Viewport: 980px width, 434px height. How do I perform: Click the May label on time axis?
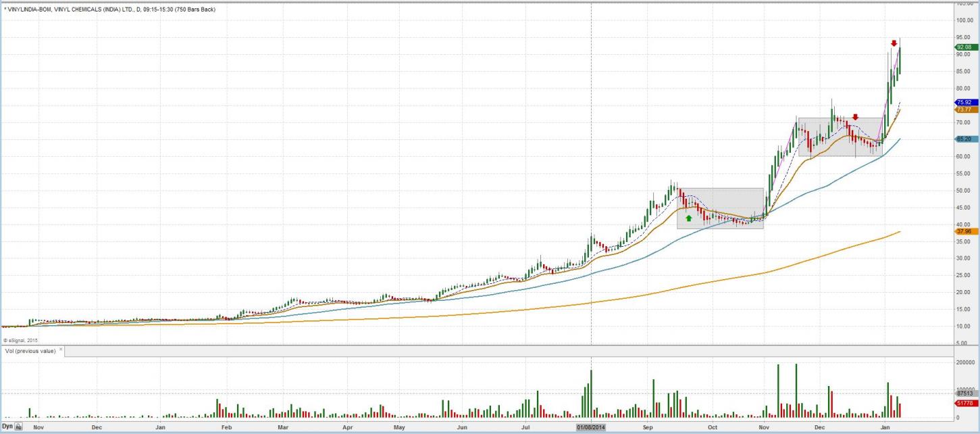399,428
